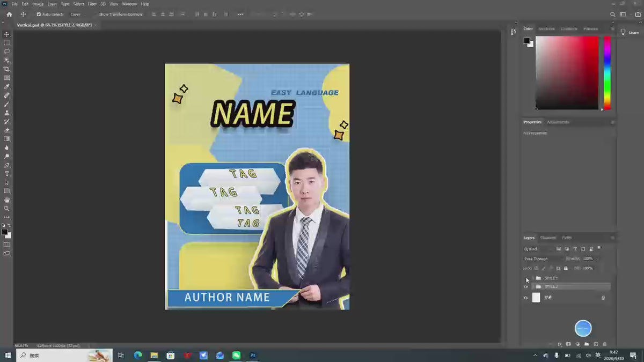This screenshot has width=644, height=362.
Task: Select the Eyedropper tool
Action: pos(6,86)
